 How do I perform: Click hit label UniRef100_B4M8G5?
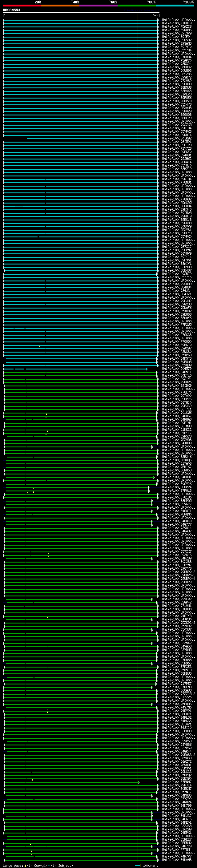click(x=176, y=796)
